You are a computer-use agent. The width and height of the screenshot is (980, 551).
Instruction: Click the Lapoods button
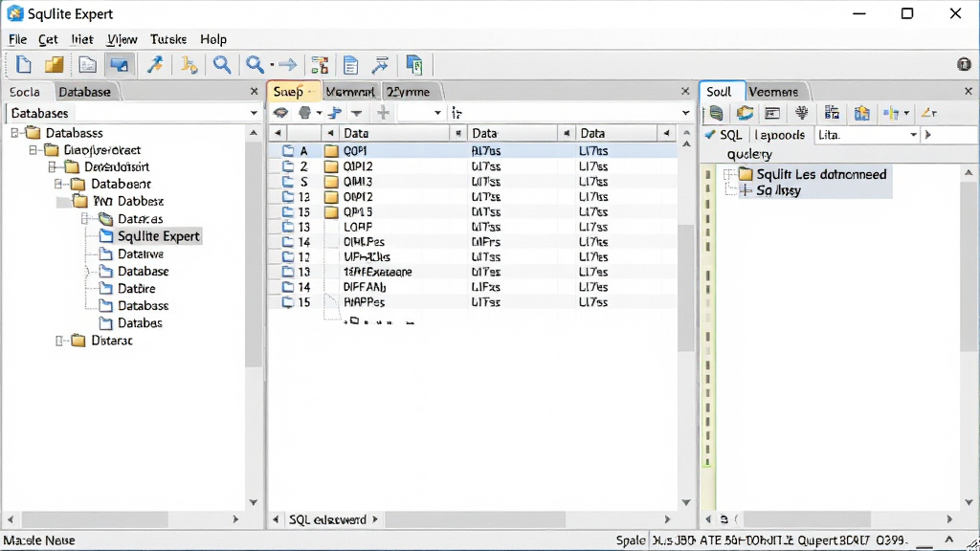(x=780, y=135)
